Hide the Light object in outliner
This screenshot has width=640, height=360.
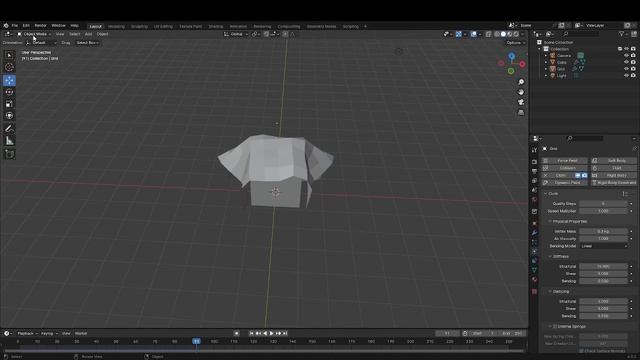click(626, 75)
